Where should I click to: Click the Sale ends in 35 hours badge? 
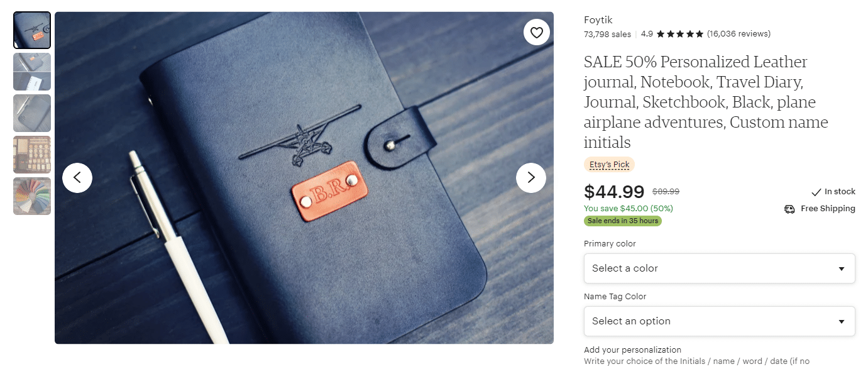click(623, 221)
